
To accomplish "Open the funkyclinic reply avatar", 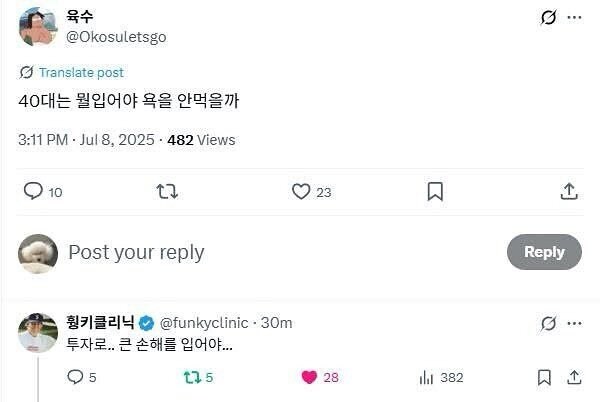I will 38,332.
